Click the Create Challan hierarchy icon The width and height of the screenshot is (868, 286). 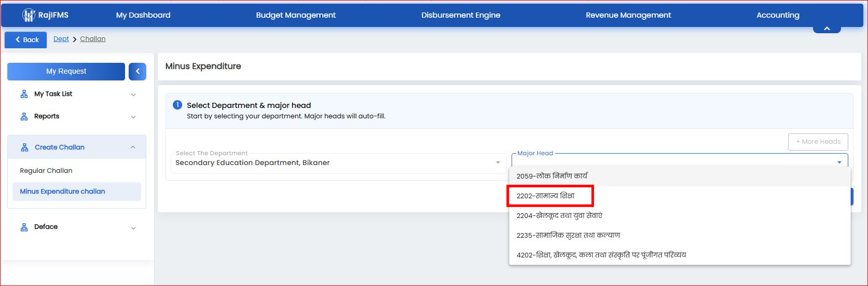click(x=24, y=147)
